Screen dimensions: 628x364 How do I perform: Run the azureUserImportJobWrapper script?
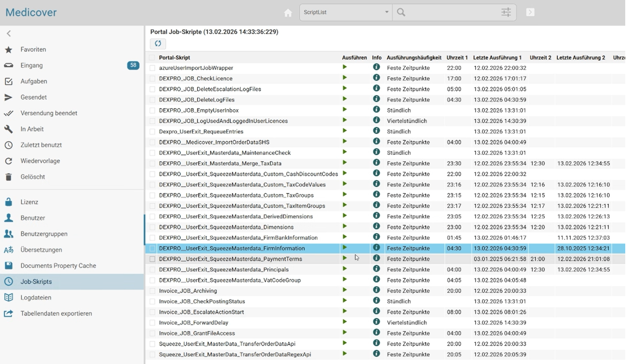344,67
